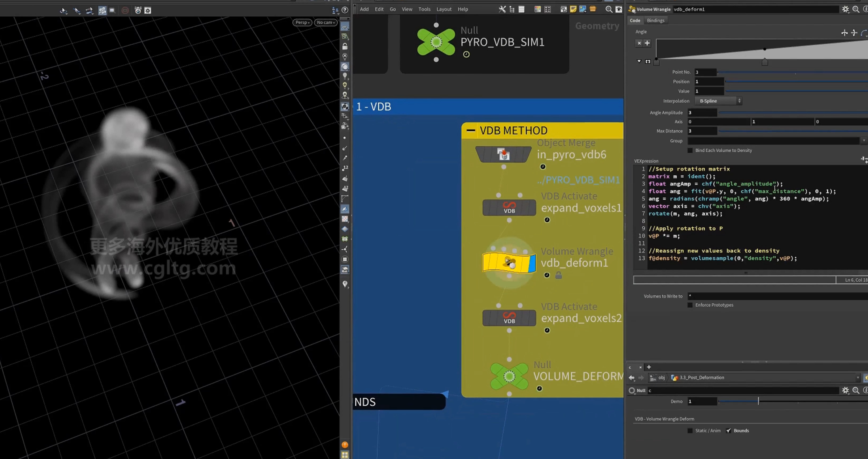Open the Interpolation B-Spline dropdown
Image resolution: width=868 pixels, height=459 pixels.
pyautogui.click(x=718, y=101)
